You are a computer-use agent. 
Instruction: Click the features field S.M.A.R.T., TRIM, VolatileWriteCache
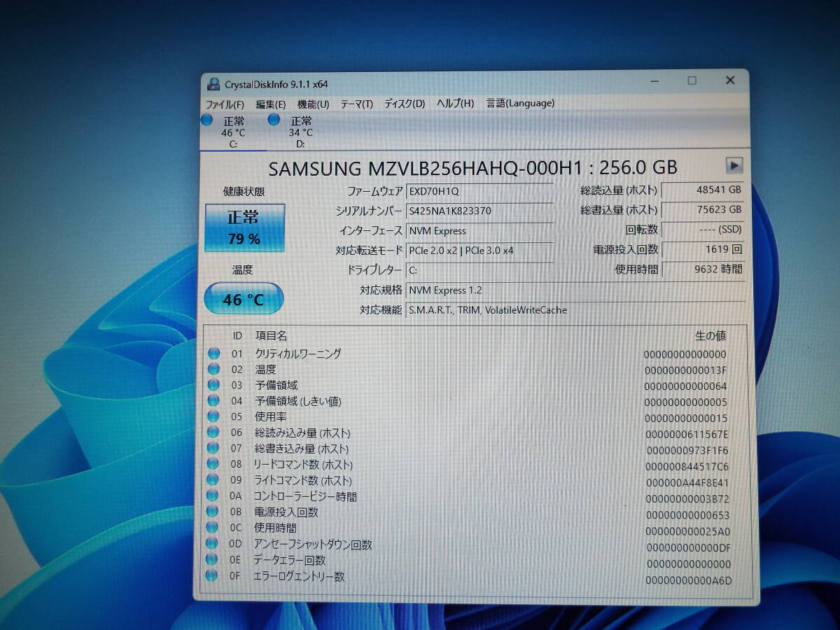pos(575,309)
